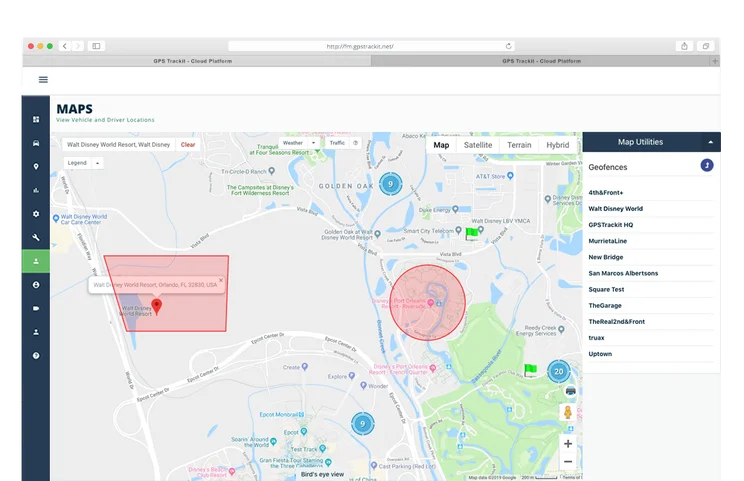The image size is (744, 481).
Task: Open the reports bar-chart icon in sidebar
Action: [x=36, y=190]
